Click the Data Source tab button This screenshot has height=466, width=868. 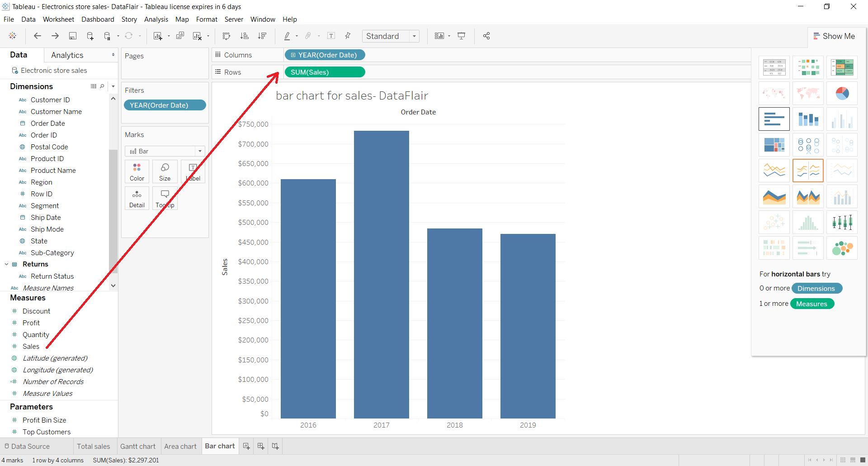point(27,446)
